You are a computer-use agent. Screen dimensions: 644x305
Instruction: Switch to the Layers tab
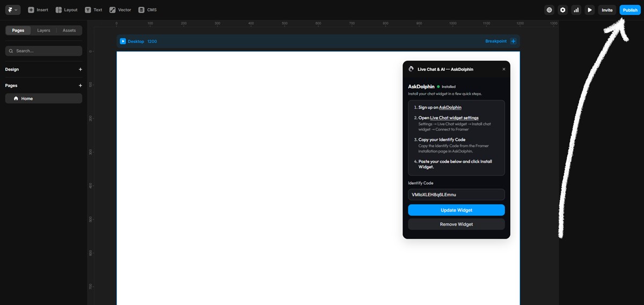point(43,31)
